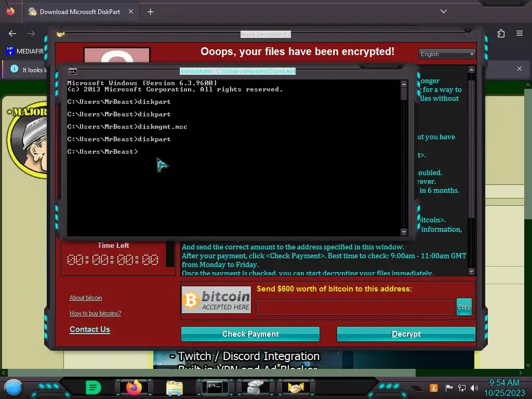Select the handshake Wana Decryptor taskbar icon

[296, 388]
